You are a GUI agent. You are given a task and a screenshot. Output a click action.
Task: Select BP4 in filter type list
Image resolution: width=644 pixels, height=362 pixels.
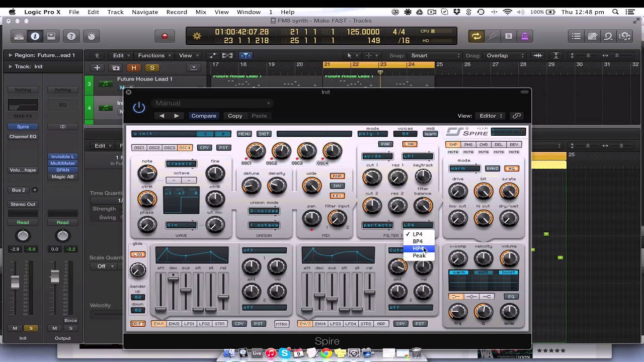click(419, 241)
